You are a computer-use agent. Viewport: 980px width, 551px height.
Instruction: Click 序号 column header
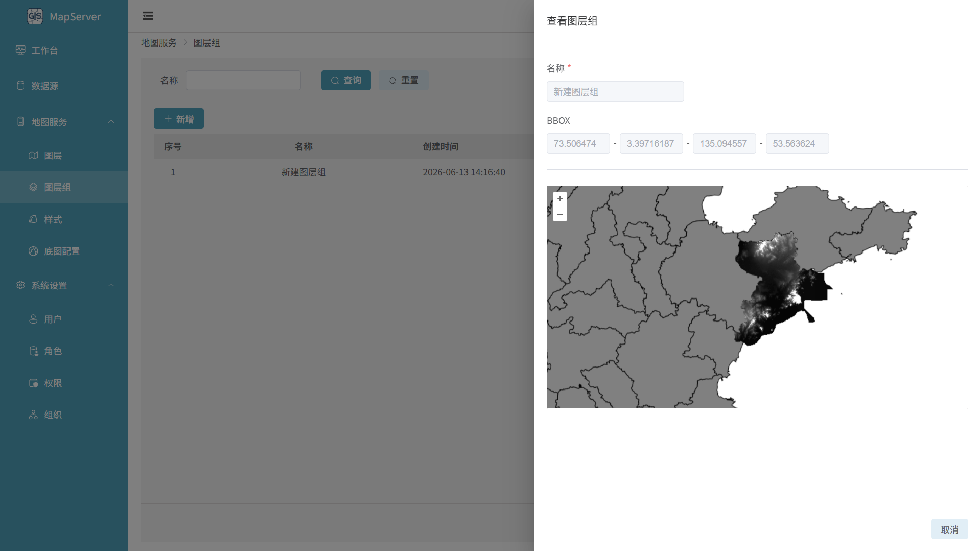(x=173, y=146)
